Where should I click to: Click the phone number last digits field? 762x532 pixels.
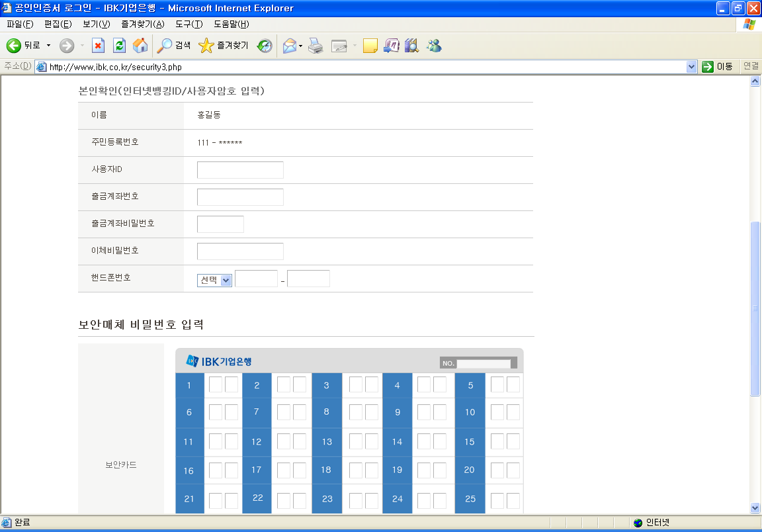click(x=309, y=279)
